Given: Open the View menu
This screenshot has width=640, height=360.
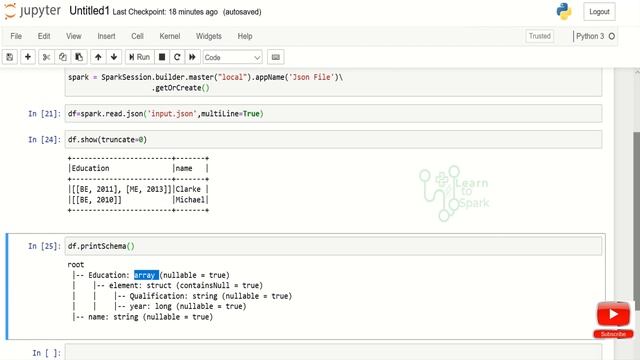Looking at the screenshot, I should coord(74,36).
